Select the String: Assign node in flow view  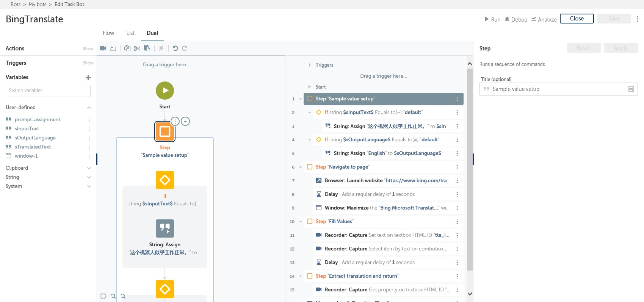pos(165,228)
